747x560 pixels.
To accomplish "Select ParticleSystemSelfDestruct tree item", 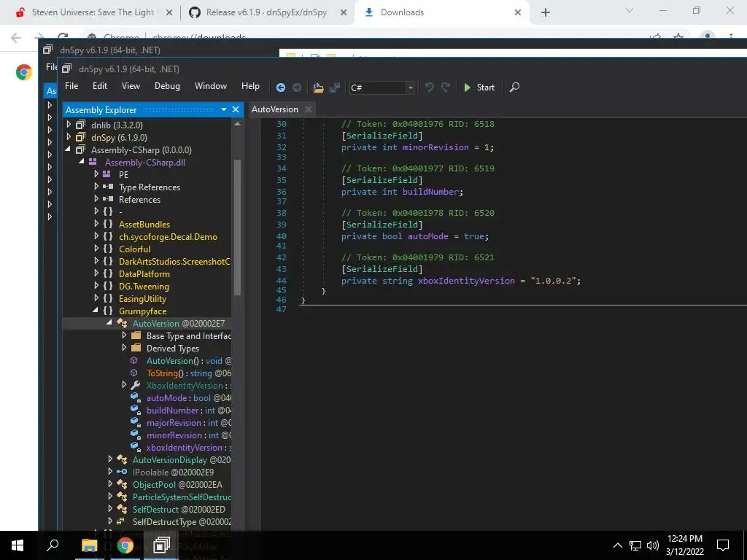I will pyautogui.click(x=182, y=497).
